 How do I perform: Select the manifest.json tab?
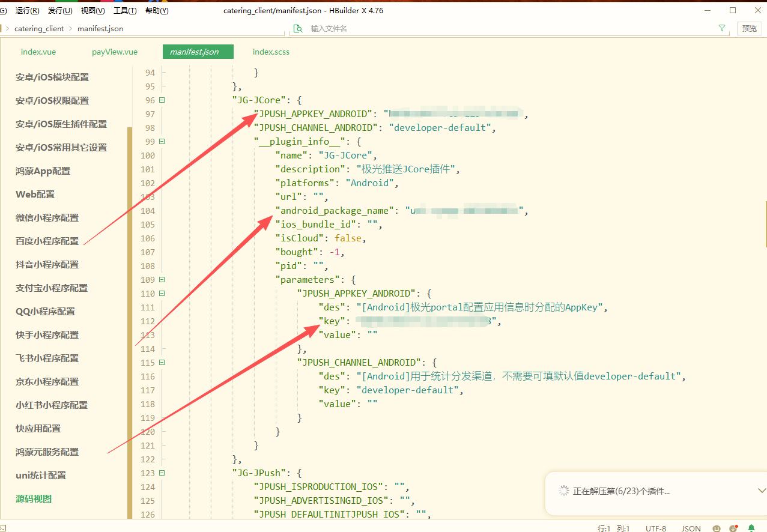point(198,52)
